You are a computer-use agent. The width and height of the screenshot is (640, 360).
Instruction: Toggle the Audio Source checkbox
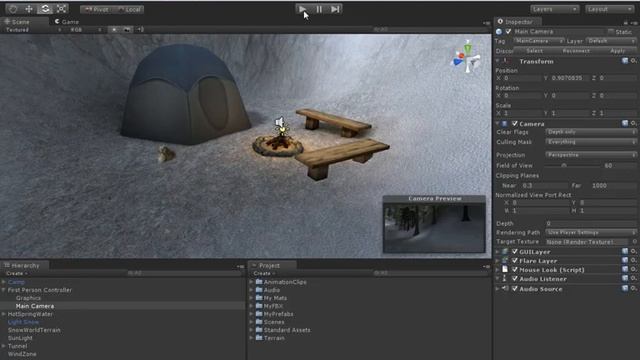tap(515, 289)
